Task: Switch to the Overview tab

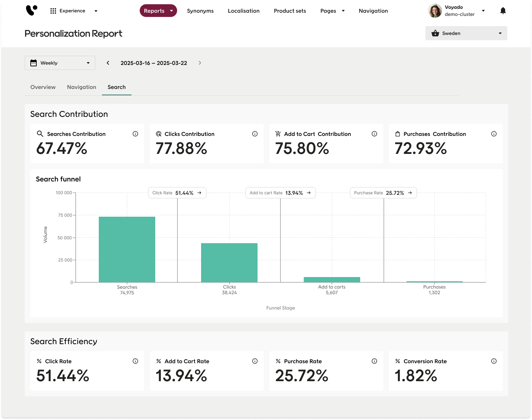Action: [43, 87]
